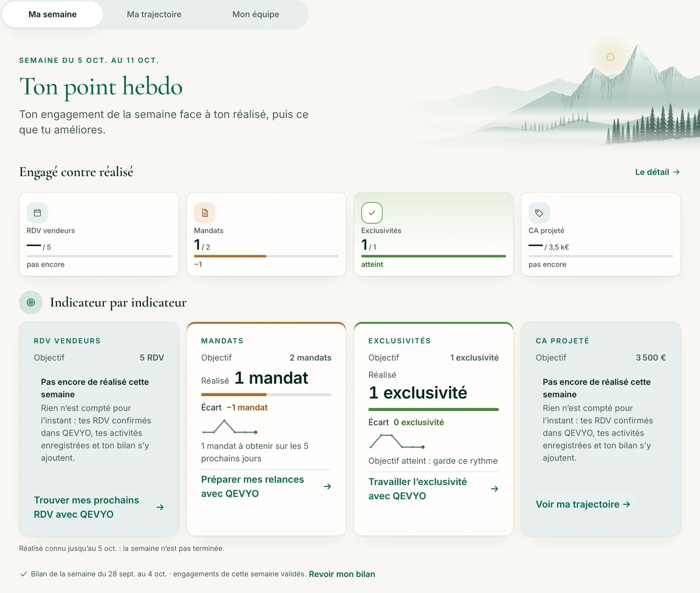This screenshot has height=593, width=700.
Task: Click the document icon on Mandats card
Action: pos(205,213)
